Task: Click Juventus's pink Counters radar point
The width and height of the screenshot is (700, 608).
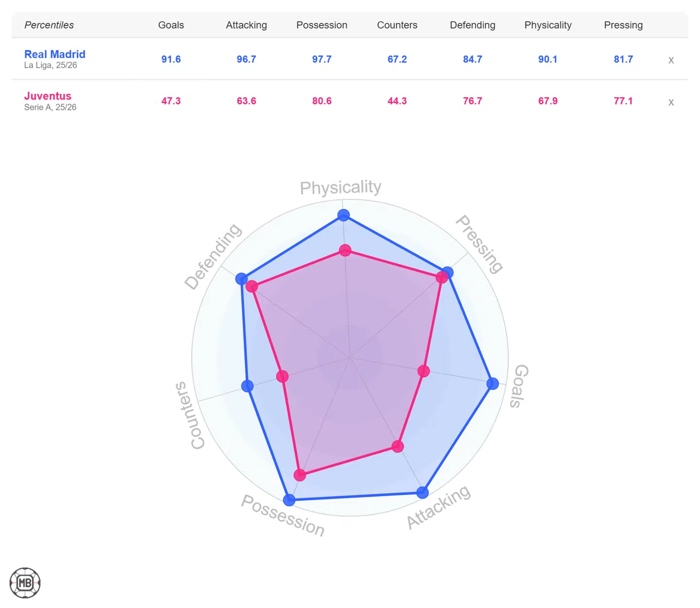Action: click(282, 376)
